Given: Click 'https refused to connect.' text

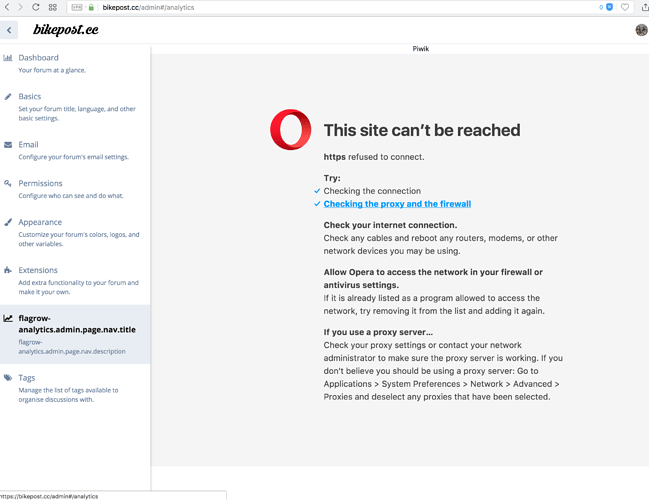Looking at the screenshot, I should (x=374, y=157).
